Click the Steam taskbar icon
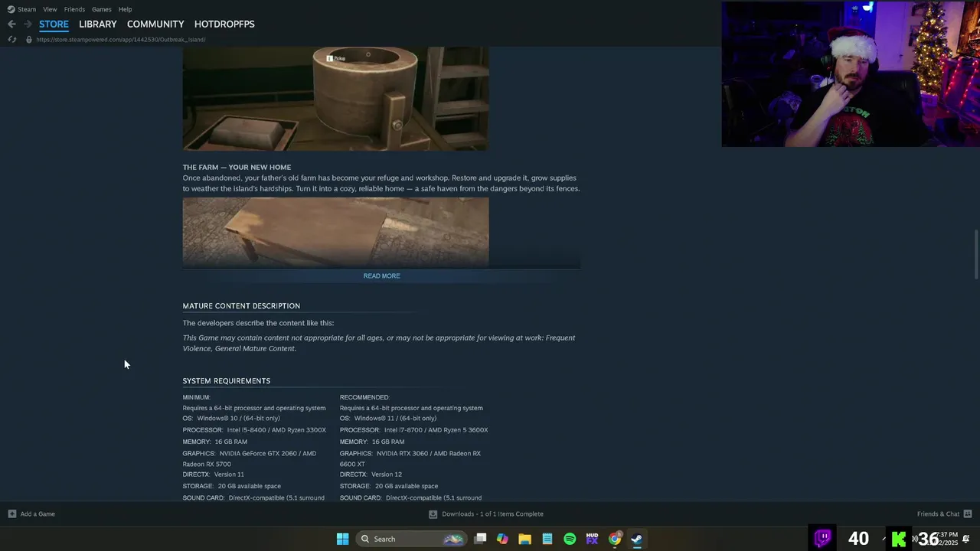Image resolution: width=980 pixels, height=551 pixels. click(x=637, y=539)
